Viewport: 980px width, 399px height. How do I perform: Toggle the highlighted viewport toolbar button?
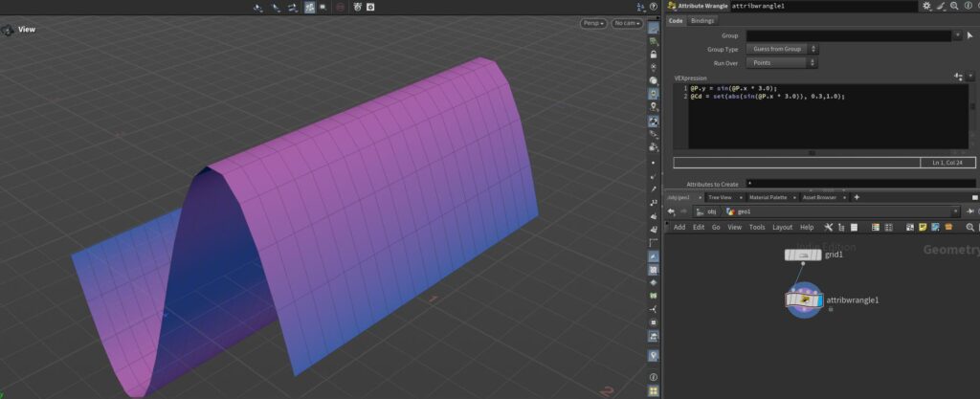click(310, 7)
